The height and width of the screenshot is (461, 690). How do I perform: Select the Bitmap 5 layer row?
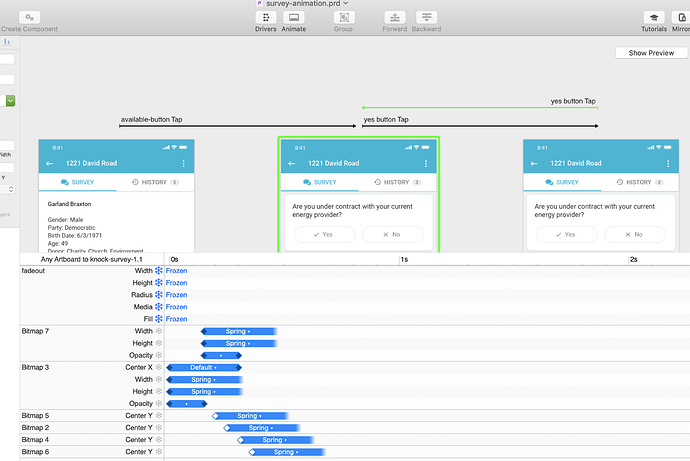tap(35, 415)
